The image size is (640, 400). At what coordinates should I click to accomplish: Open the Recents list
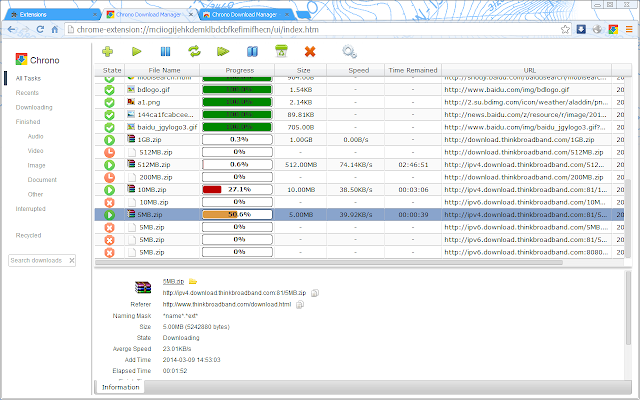(27, 93)
